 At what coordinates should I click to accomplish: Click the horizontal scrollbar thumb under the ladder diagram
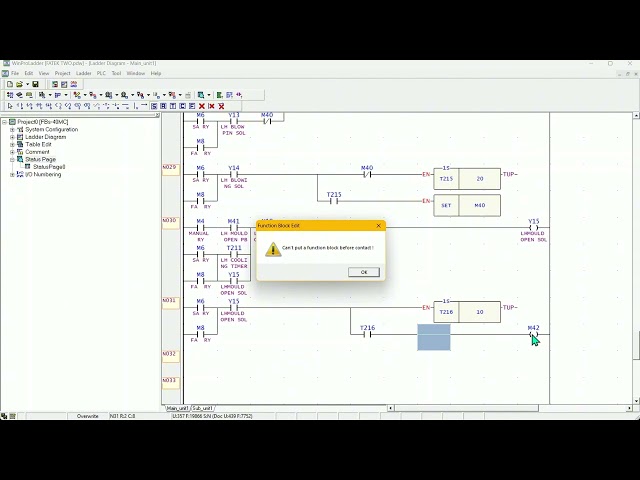coord(466,408)
